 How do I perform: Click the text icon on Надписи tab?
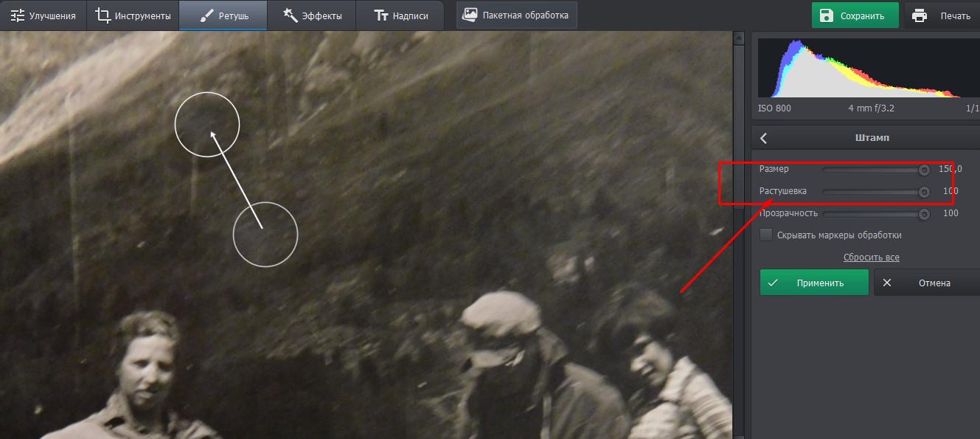(380, 15)
